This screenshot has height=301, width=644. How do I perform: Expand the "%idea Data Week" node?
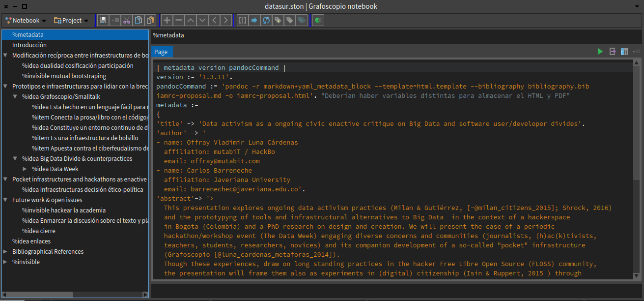click(25, 169)
